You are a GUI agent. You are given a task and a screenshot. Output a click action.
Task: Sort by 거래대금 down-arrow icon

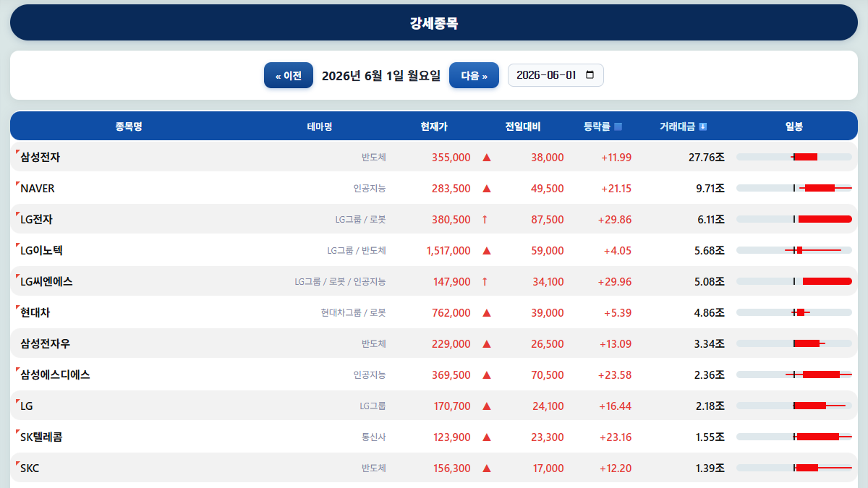point(703,127)
